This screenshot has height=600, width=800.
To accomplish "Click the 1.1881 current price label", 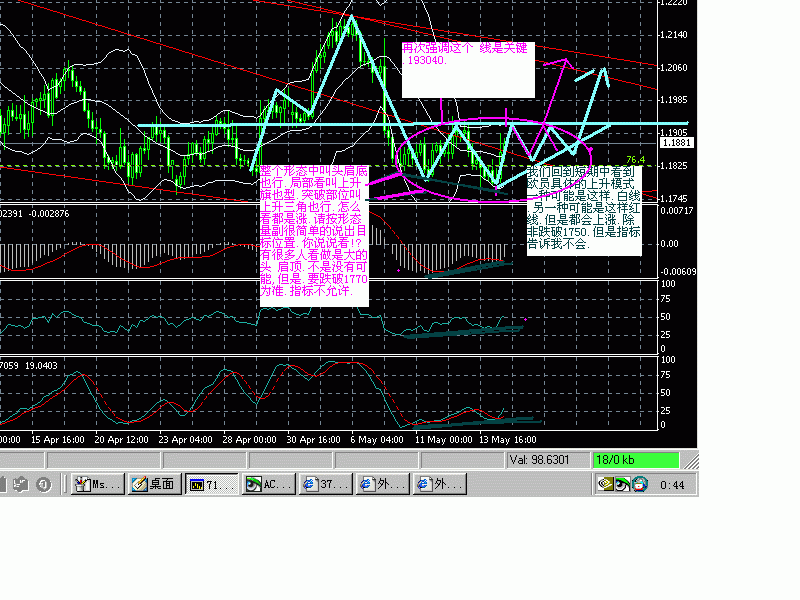I will click(677, 142).
